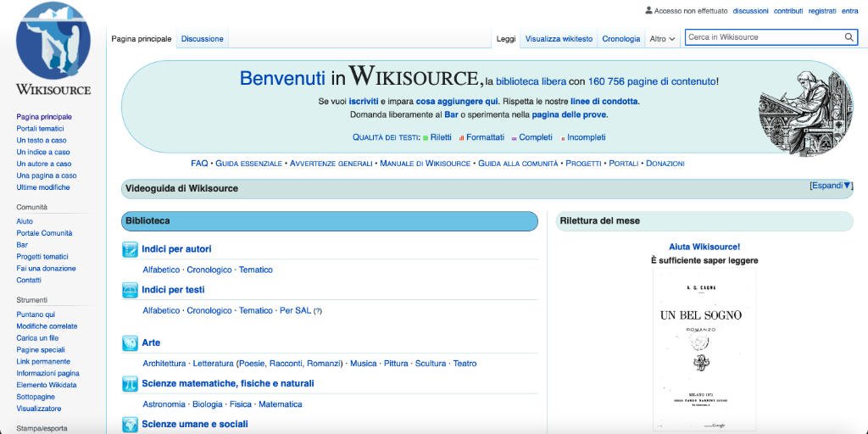Open Puntano qui tool link
This screenshot has height=434, width=868.
[36, 314]
